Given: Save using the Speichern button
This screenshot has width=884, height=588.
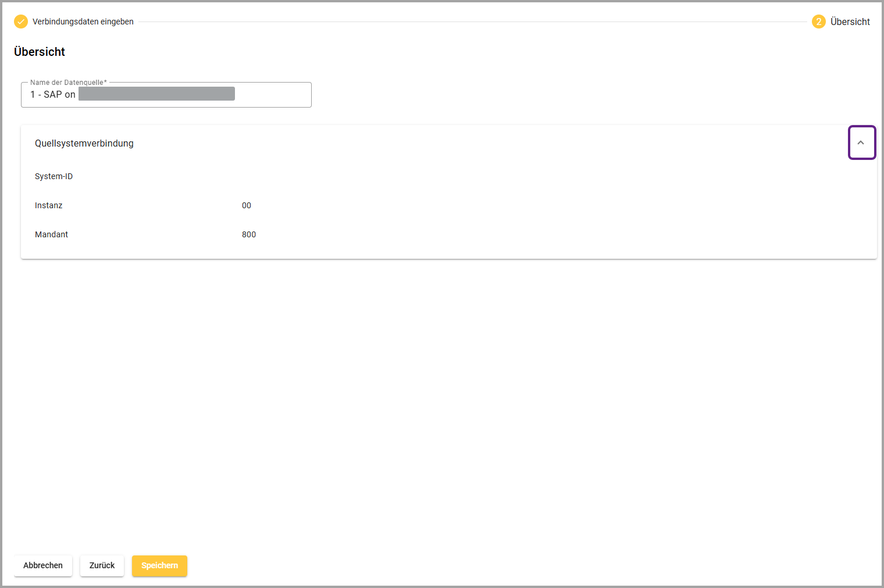Looking at the screenshot, I should click(159, 565).
